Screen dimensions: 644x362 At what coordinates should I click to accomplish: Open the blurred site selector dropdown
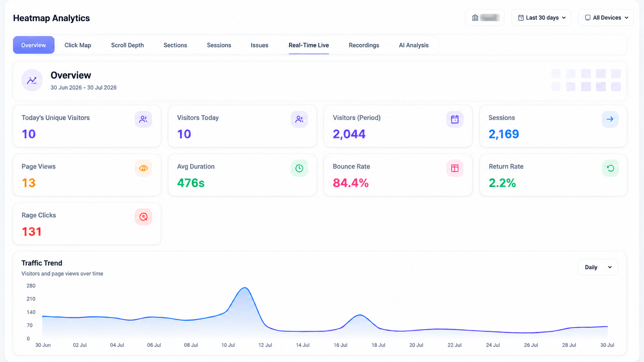click(485, 18)
